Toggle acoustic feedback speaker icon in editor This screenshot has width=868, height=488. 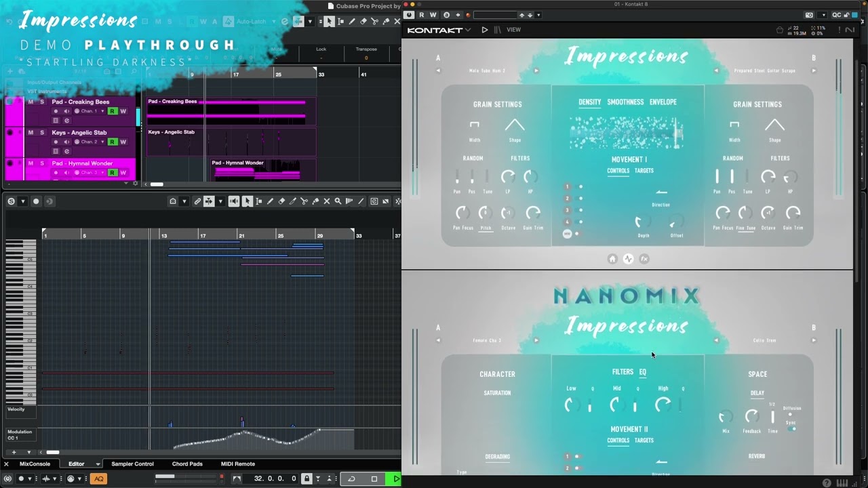click(233, 201)
